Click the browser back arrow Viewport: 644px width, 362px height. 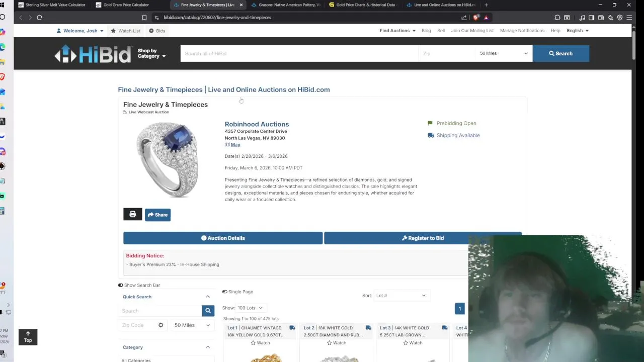[21, 18]
